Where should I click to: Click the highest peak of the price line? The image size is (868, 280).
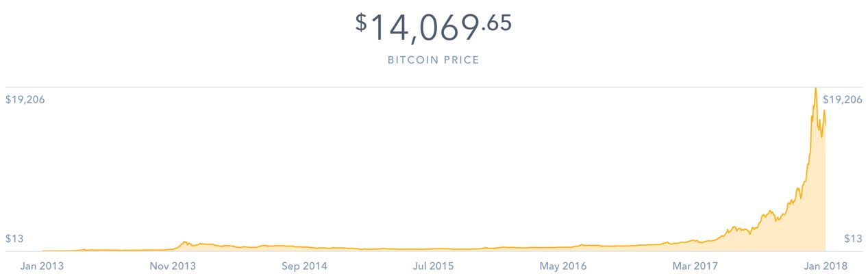pos(815,89)
